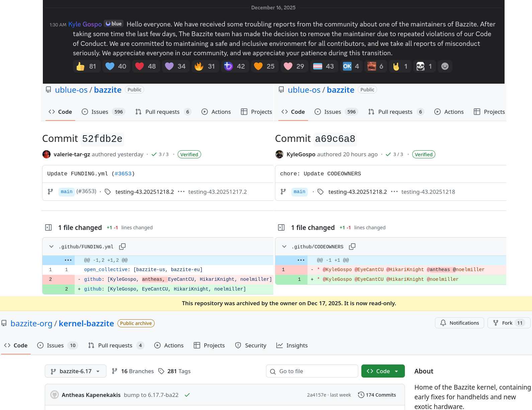The image size is (532, 410).
Task: Expand hidden diff lines in CODEOWNERS
Action: (301, 260)
